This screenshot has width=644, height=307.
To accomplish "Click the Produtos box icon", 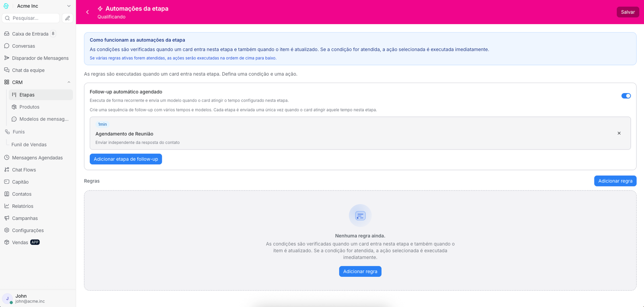I will point(14,107).
